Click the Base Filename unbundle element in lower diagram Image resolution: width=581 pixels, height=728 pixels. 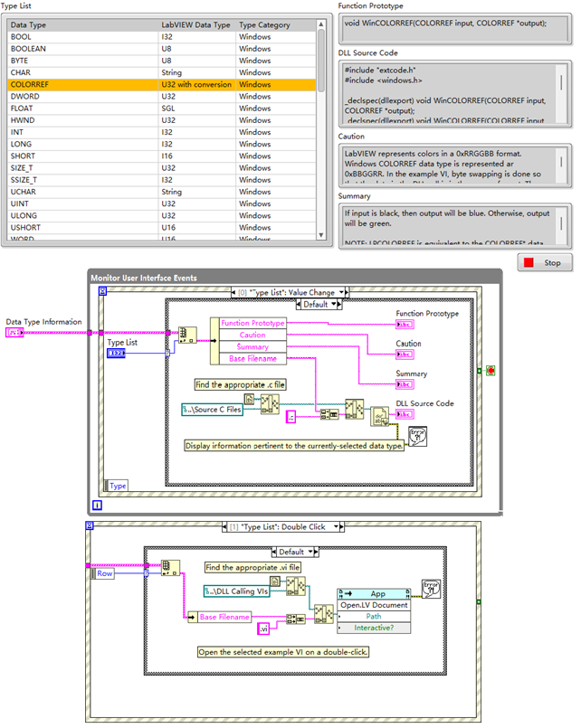[224, 617]
